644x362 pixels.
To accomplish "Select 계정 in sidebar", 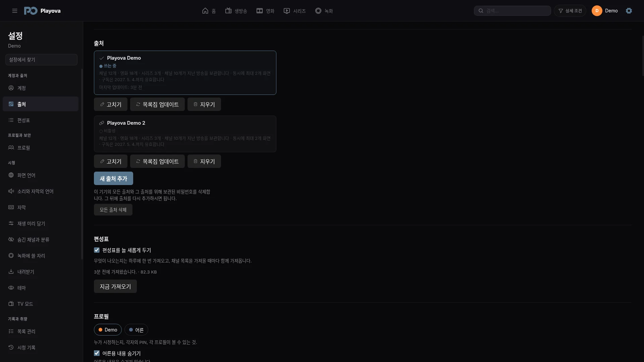I will [41, 88].
